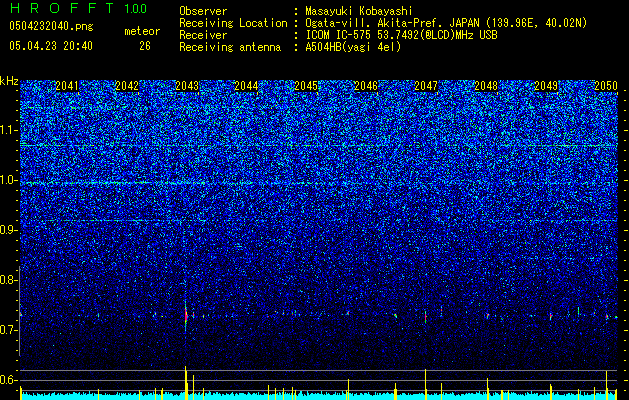The image size is (629, 400).
Task: Click the 1.0 kHz frequency label
Action: pos(8,180)
